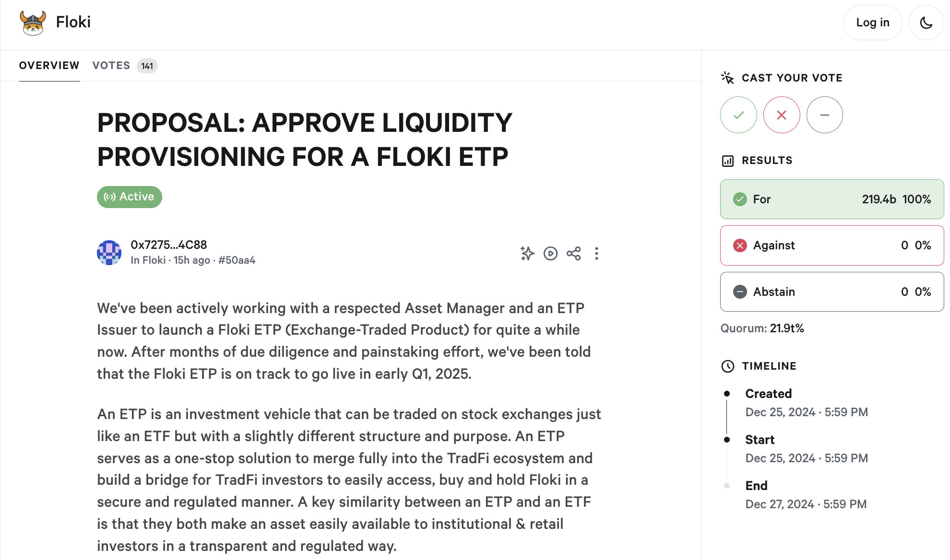950x560 pixels.
Task: Click the Floki dog logo icon
Action: [x=33, y=23]
